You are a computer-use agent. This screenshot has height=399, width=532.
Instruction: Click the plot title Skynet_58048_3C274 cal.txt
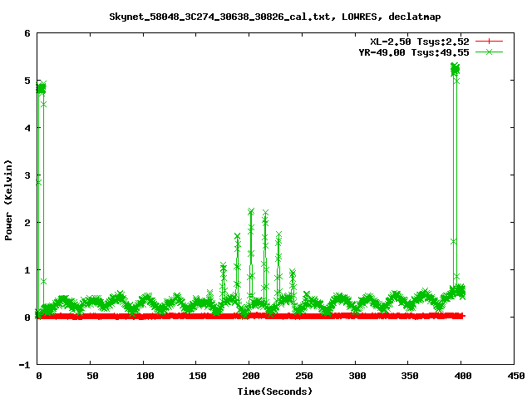[275, 17]
